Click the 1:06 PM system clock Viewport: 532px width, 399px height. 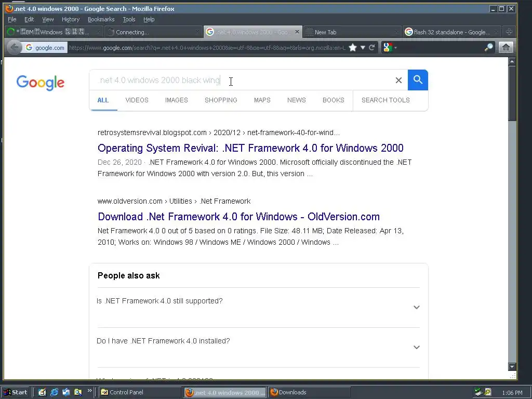click(x=512, y=393)
